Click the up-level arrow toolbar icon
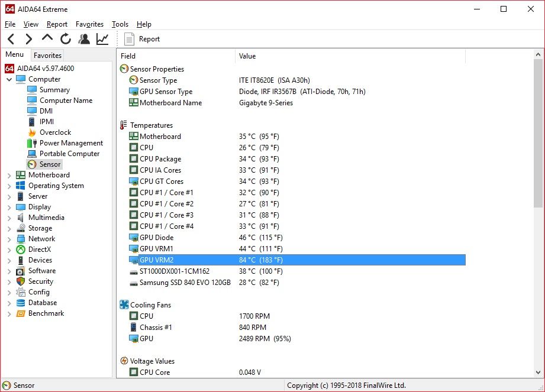 coord(47,37)
